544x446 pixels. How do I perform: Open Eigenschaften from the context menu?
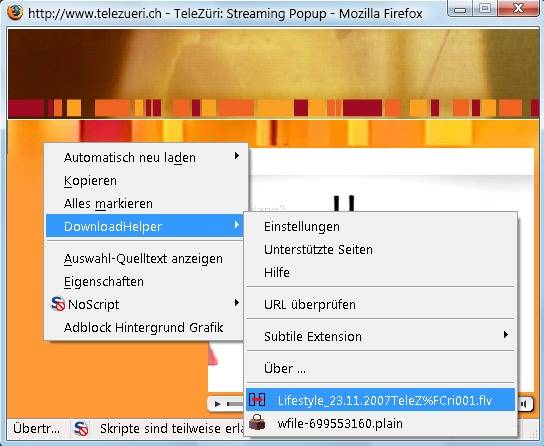pos(144,282)
